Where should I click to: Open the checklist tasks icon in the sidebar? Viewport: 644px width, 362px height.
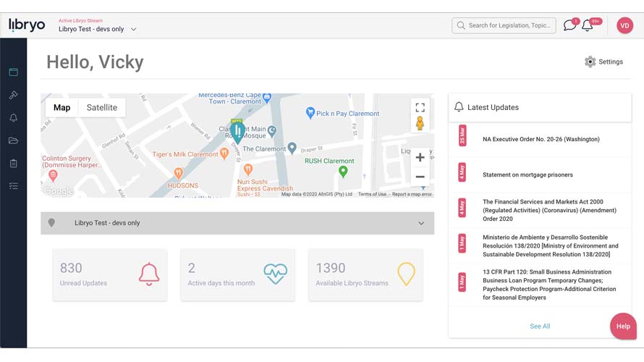13,186
